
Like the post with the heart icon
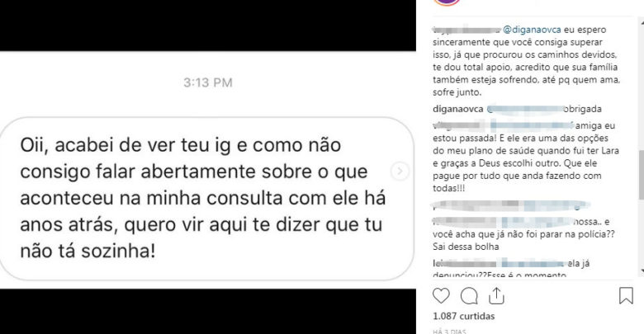(x=441, y=295)
